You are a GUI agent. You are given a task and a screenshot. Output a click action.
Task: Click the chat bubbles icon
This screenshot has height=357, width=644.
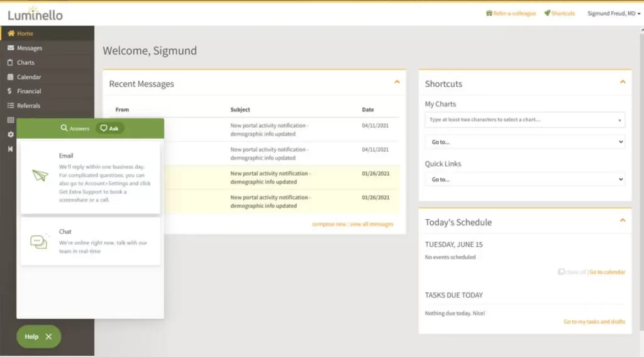[x=39, y=241]
